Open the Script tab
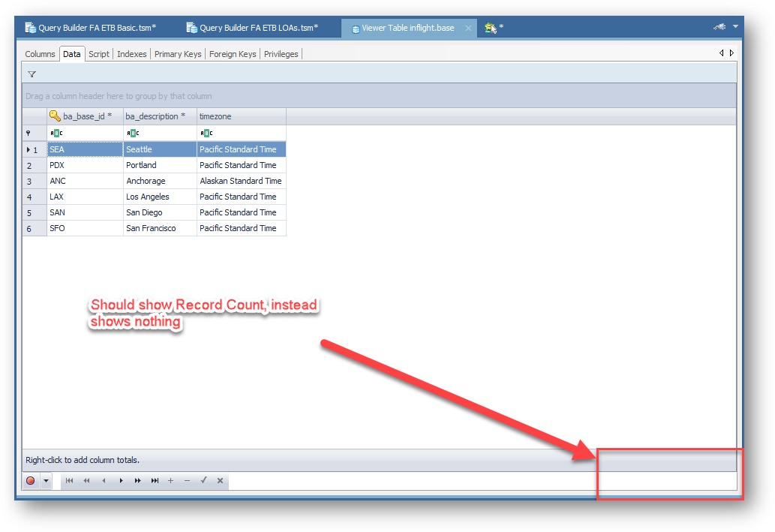Image resolution: width=775 pixels, height=532 pixels. pos(99,54)
